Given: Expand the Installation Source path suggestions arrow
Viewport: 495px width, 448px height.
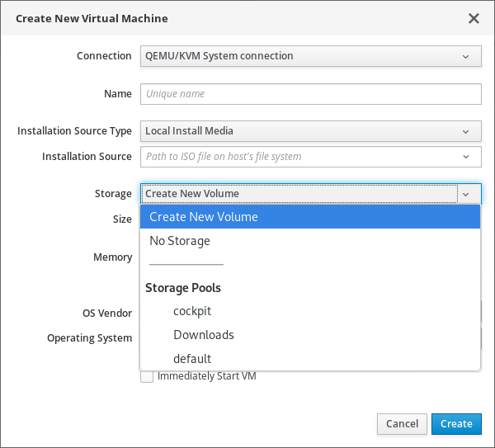Looking at the screenshot, I should pos(465,157).
